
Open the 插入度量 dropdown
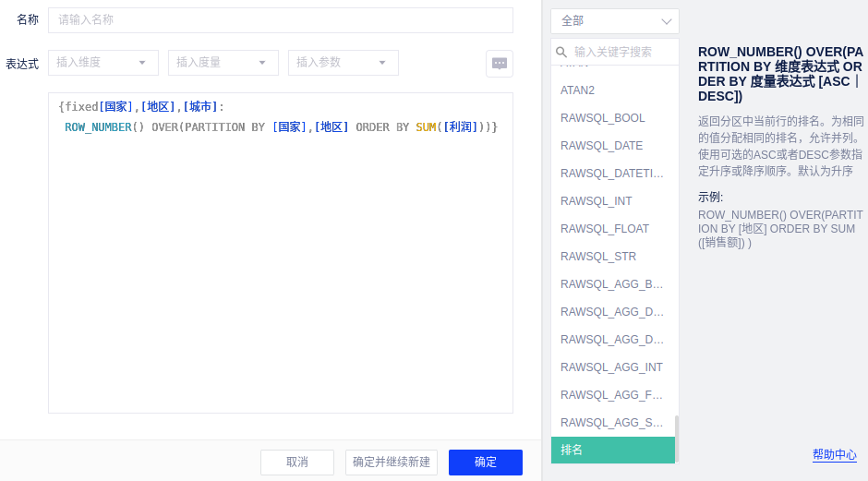[x=223, y=63]
